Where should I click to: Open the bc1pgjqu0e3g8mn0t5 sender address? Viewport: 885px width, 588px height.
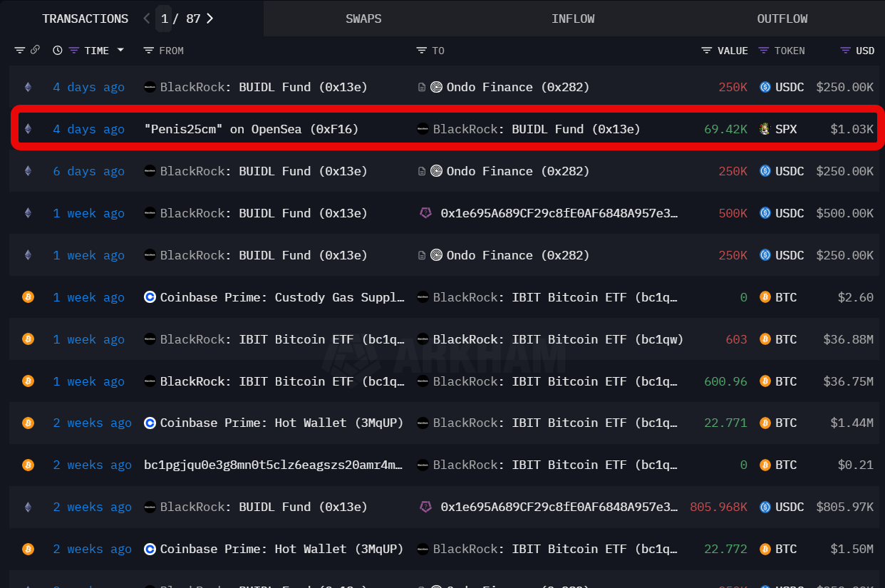pyautogui.click(x=274, y=465)
